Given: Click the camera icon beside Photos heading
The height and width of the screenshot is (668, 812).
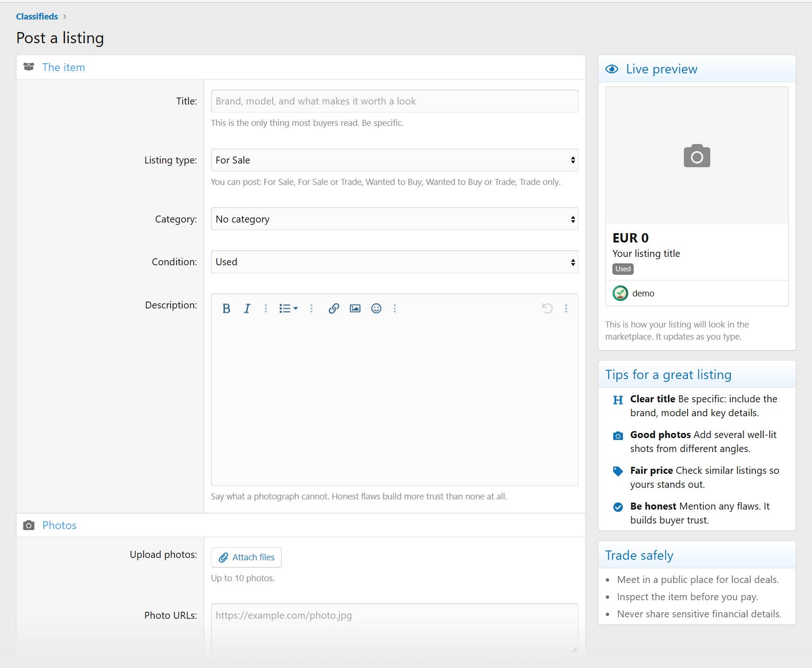Looking at the screenshot, I should coord(29,525).
